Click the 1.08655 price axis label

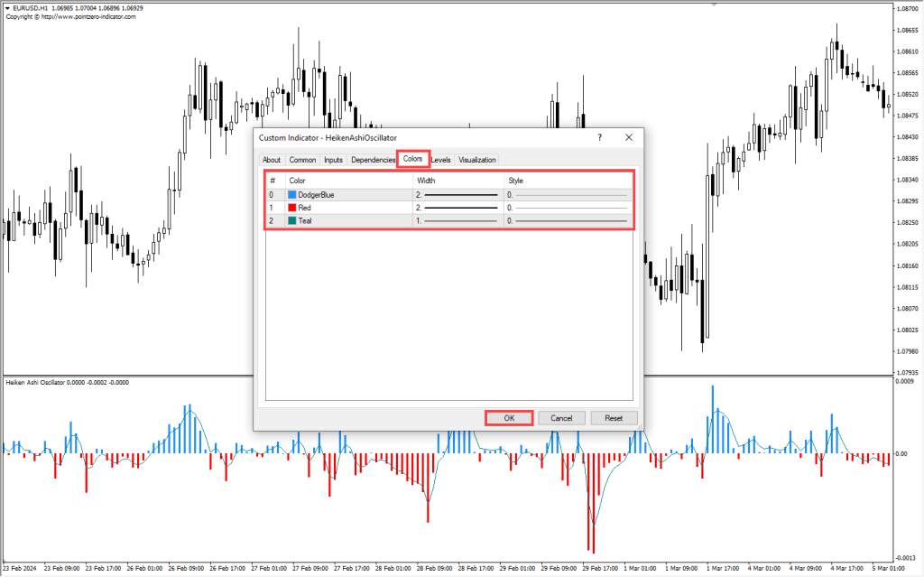pyautogui.click(x=908, y=30)
